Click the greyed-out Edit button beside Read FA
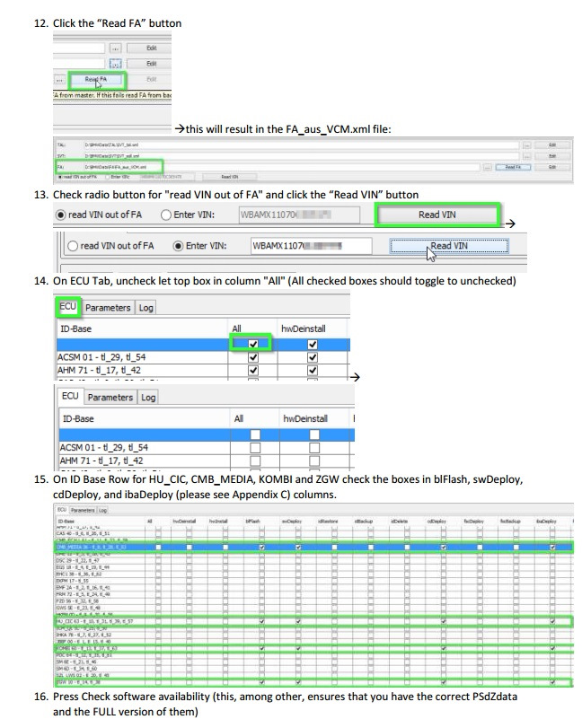 pyautogui.click(x=152, y=79)
